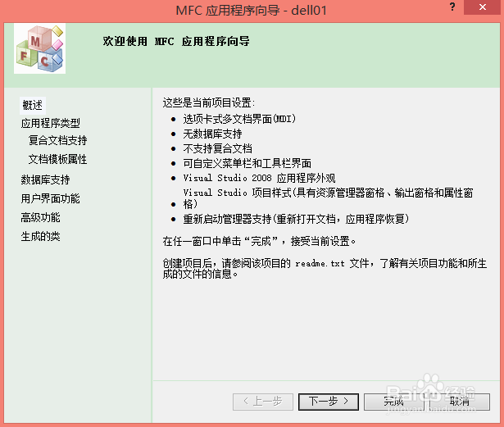Click the 重新启动管理器支持 item
The width and height of the screenshot is (504, 427).
296,219
